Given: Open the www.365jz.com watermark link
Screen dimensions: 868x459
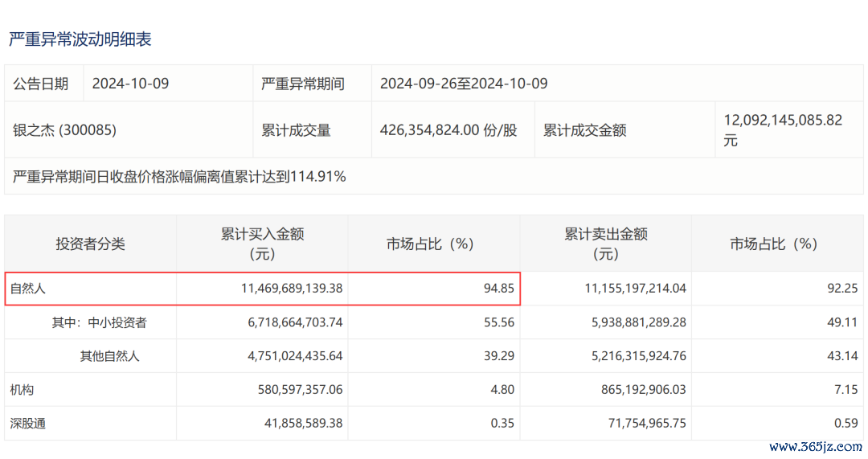Looking at the screenshot, I should click(816, 447).
